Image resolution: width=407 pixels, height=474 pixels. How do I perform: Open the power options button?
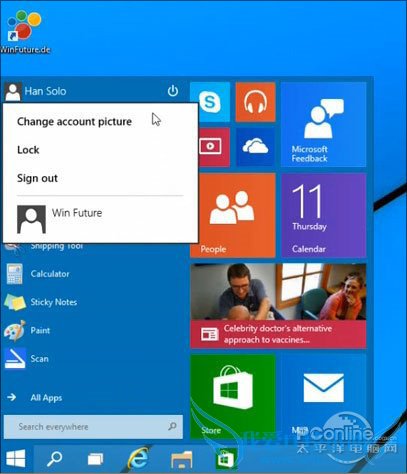tap(173, 91)
